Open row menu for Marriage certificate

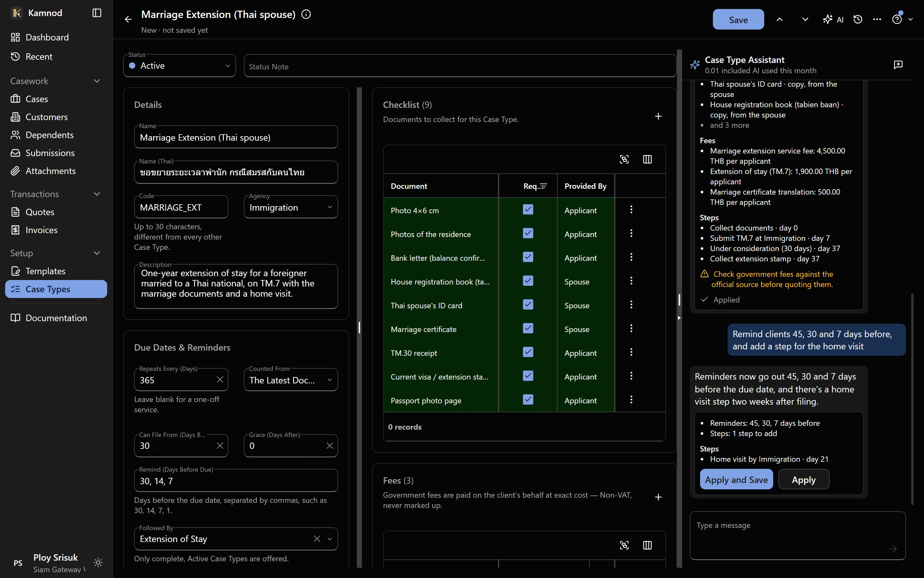(631, 328)
